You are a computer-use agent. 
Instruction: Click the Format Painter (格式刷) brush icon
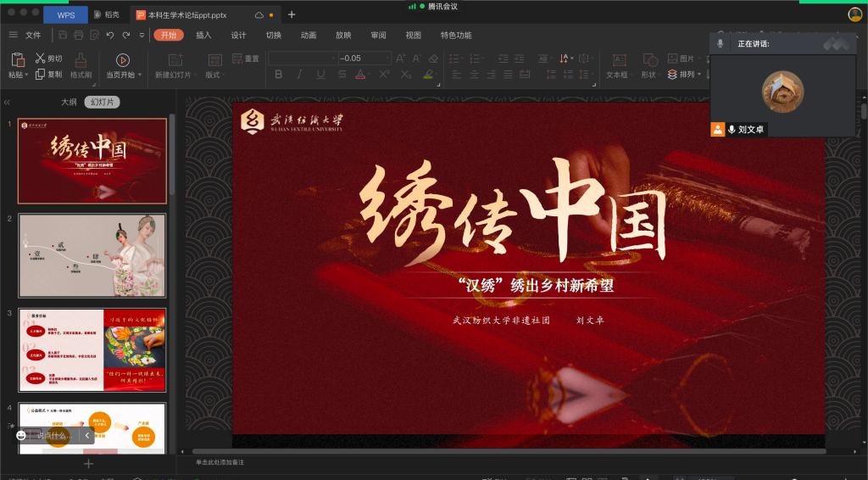click(81, 59)
